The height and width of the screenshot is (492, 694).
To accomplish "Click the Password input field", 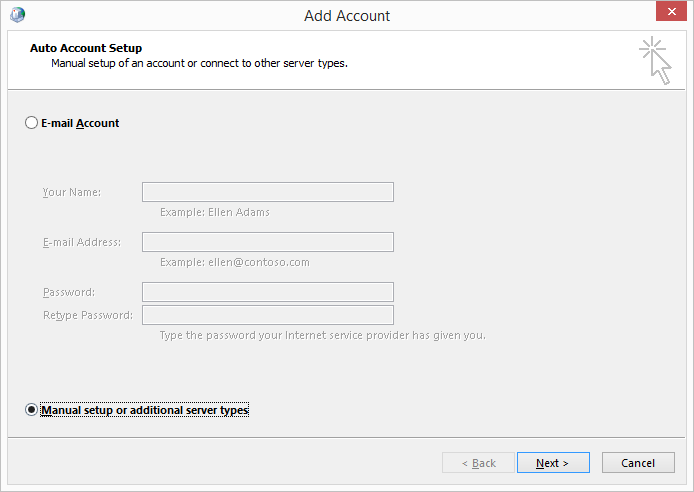I will [268, 292].
